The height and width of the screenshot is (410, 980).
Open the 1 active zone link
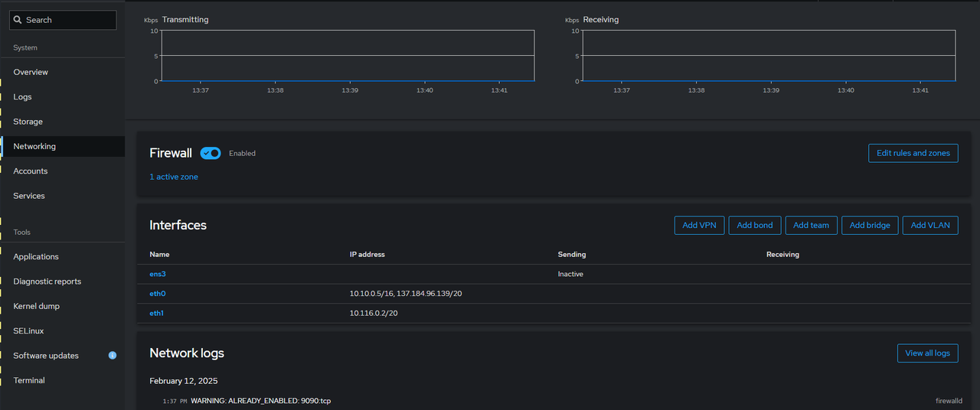(x=174, y=177)
